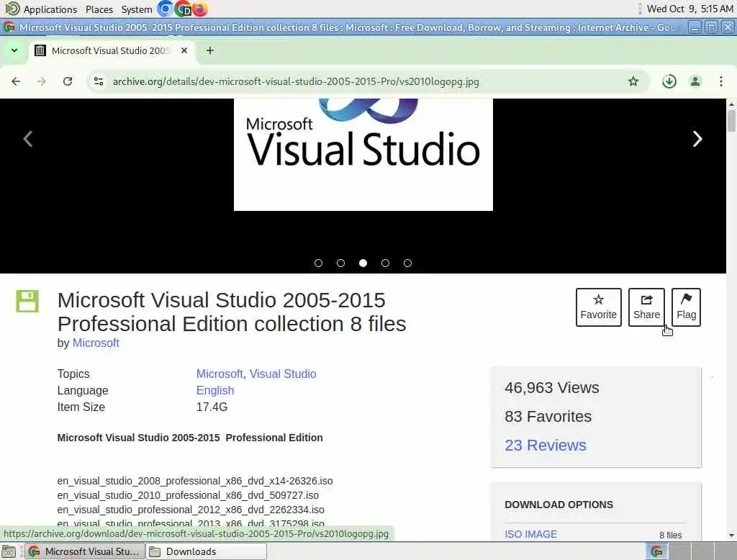Click the 2008 professional ISO filename text
737x560 pixels.
(195, 481)
